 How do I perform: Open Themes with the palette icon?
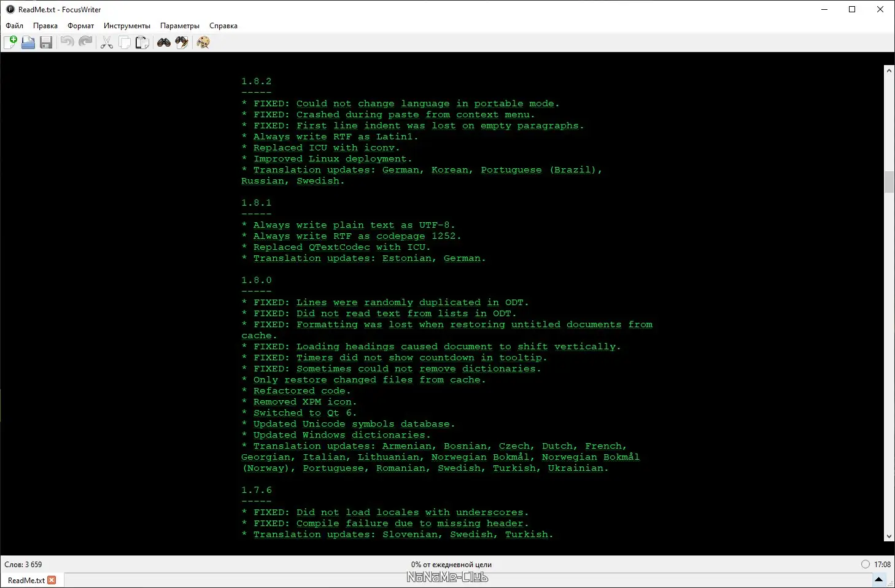[x=203, y=42]
